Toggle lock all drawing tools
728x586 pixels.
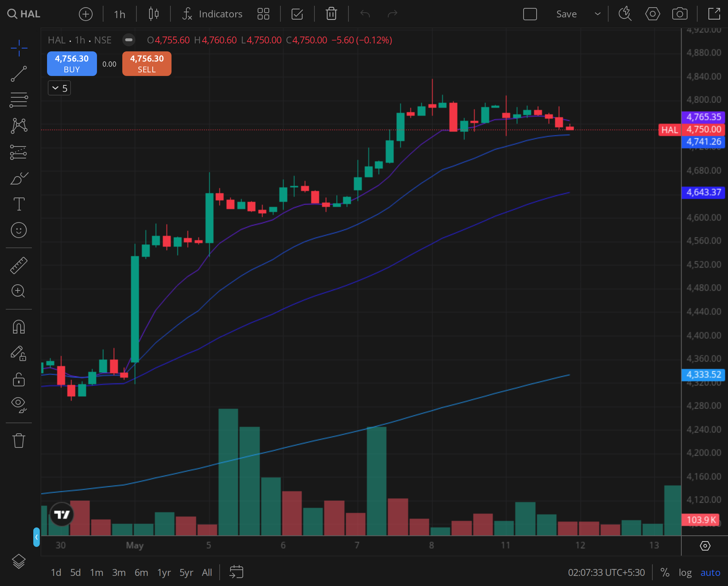(19, 379)
